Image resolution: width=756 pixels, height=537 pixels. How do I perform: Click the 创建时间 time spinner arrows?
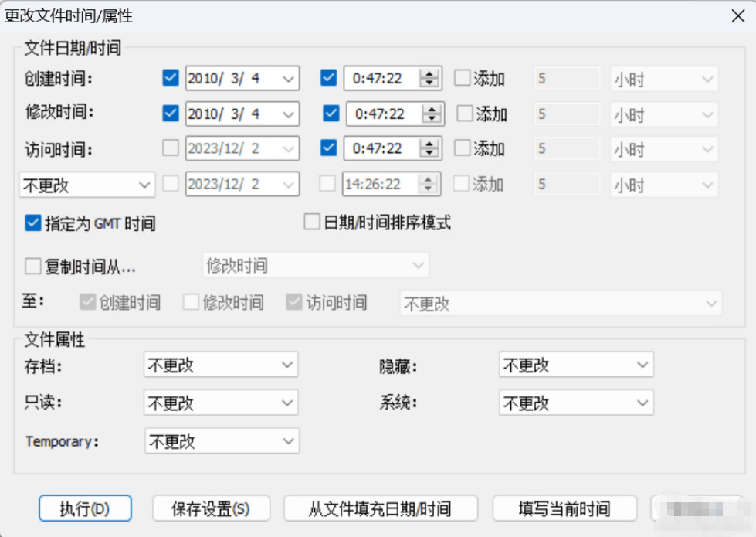coord(429,78)
